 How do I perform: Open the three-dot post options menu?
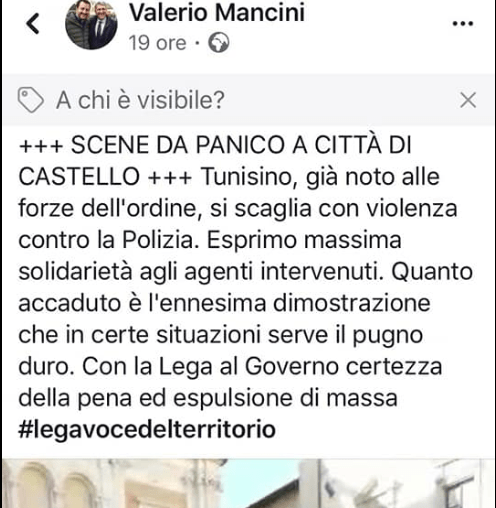pyautogui.click(x=463, y=24)
